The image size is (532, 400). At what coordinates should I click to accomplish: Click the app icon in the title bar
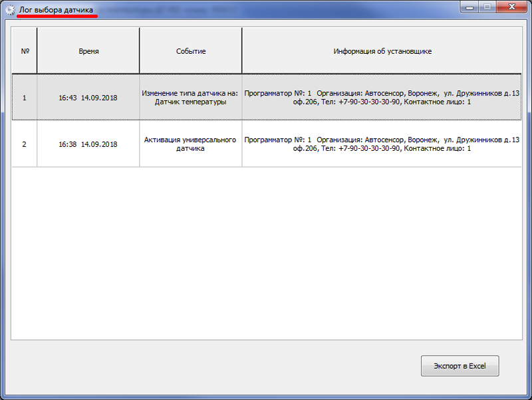pos(11,10)
